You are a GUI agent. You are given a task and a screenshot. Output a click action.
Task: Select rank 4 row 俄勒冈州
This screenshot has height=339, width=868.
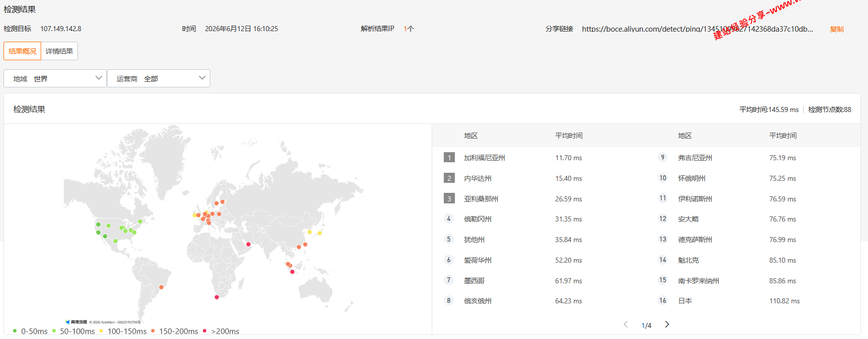coord(539,219)
